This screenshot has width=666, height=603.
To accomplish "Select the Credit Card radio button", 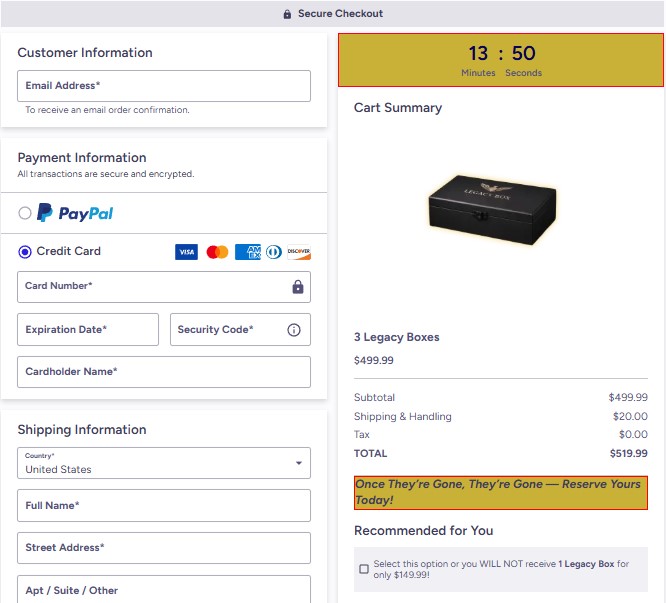I will (x=25, y=252).
